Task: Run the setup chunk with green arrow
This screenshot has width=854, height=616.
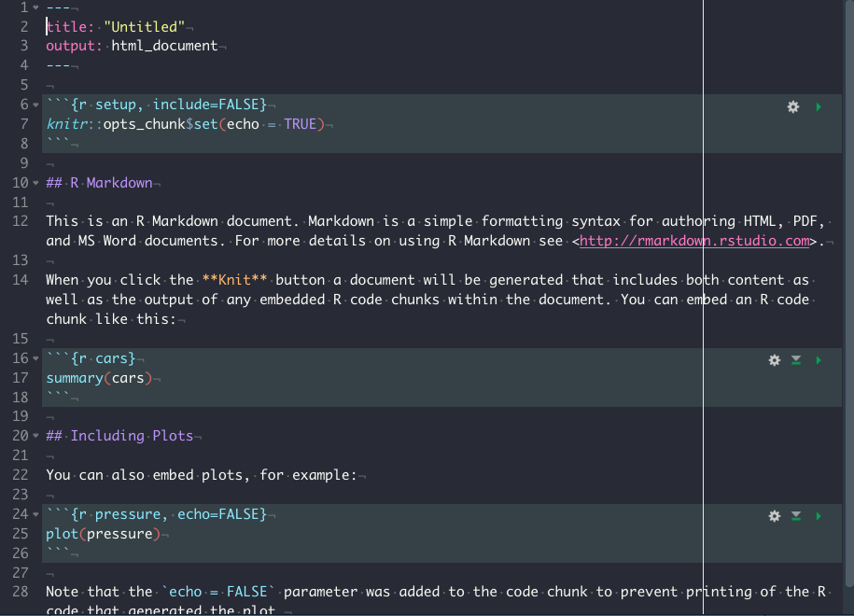Action: 819,107
